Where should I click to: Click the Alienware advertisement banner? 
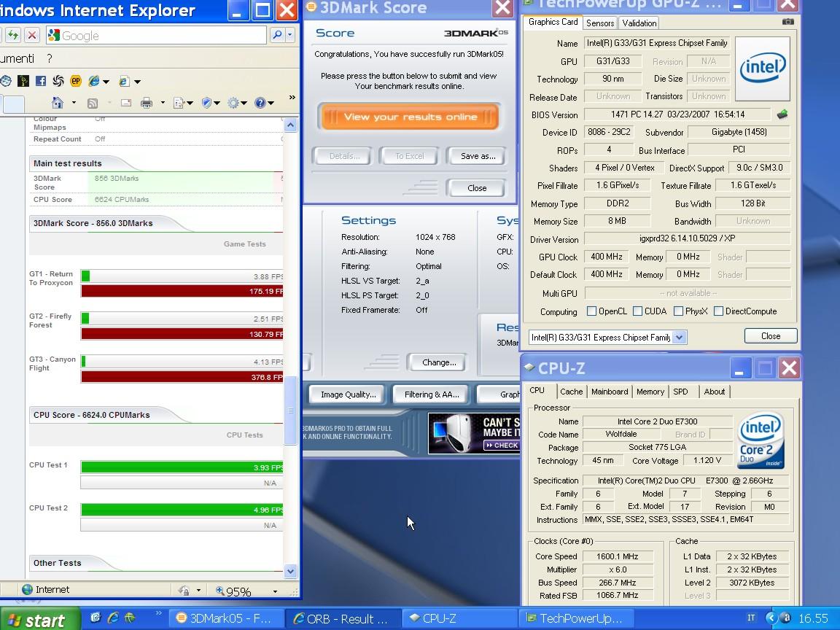point(474,433)
